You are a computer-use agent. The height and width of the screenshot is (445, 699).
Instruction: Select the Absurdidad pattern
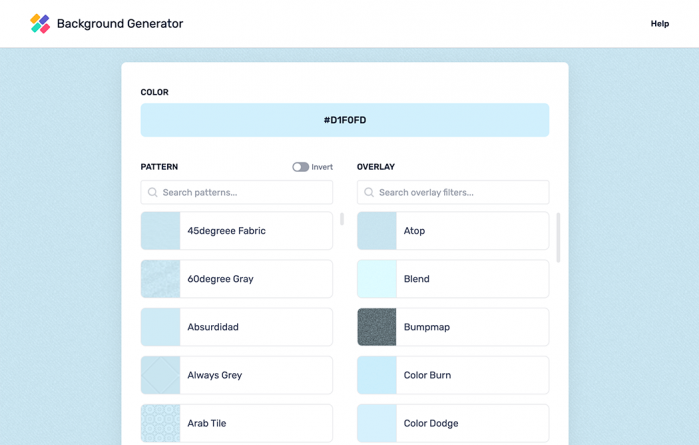tap(236, 327)
